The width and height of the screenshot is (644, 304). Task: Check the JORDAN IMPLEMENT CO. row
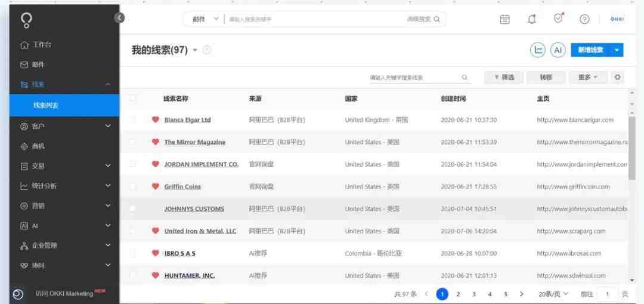132,164
